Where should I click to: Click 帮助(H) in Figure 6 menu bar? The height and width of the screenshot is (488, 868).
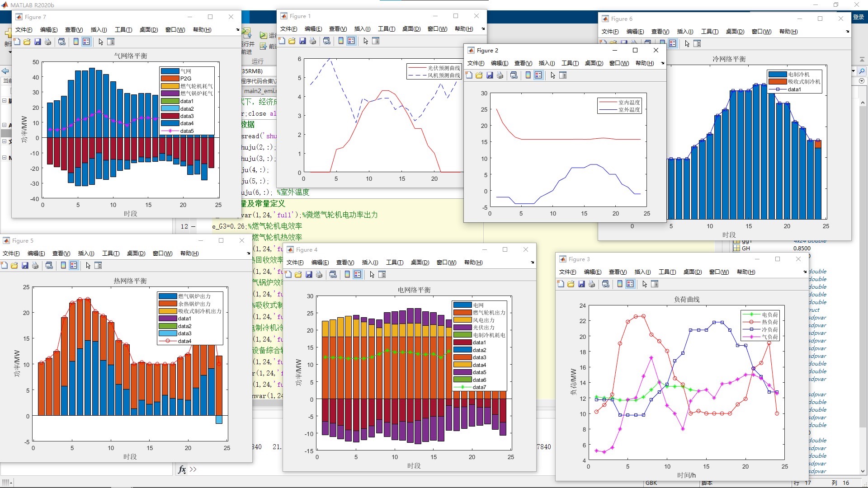[x=788, y=32]
